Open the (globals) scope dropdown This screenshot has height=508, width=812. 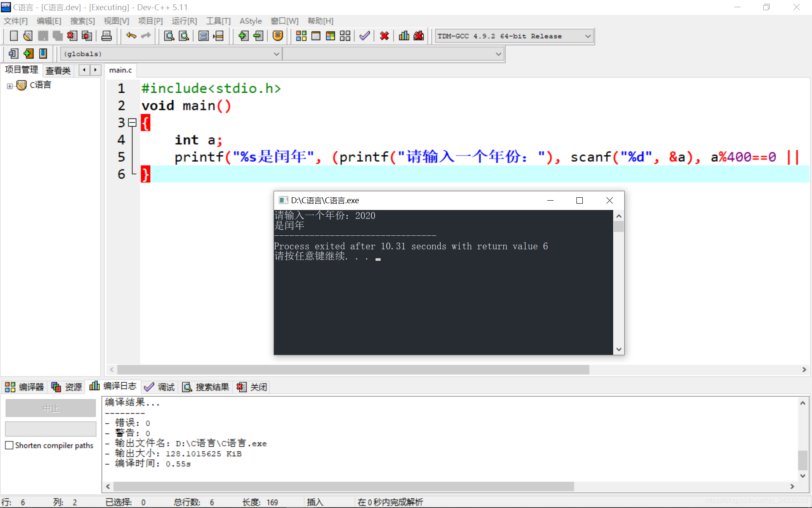276,54
